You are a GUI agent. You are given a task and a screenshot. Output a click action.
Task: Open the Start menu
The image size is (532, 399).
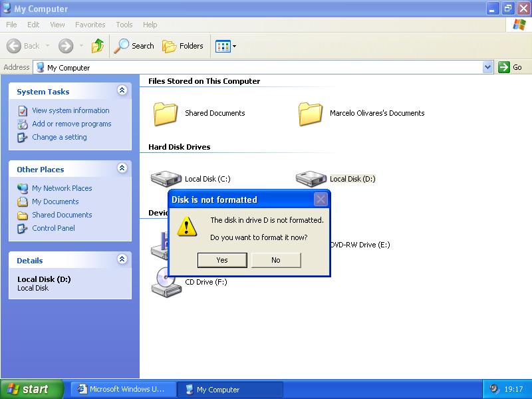coord(32,389)
